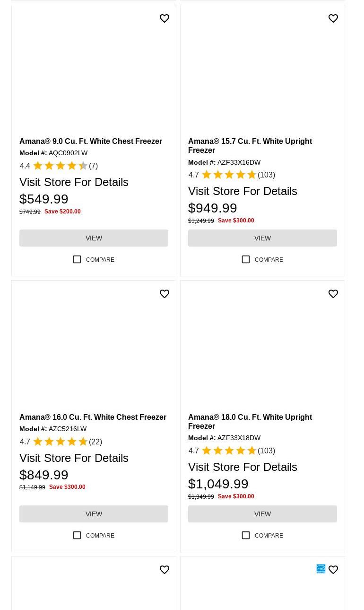This screenshot has width=364, height=610.
Task: Enable Compare for AZF33X16DW upright freezer
Action: [x=246, y=259]
